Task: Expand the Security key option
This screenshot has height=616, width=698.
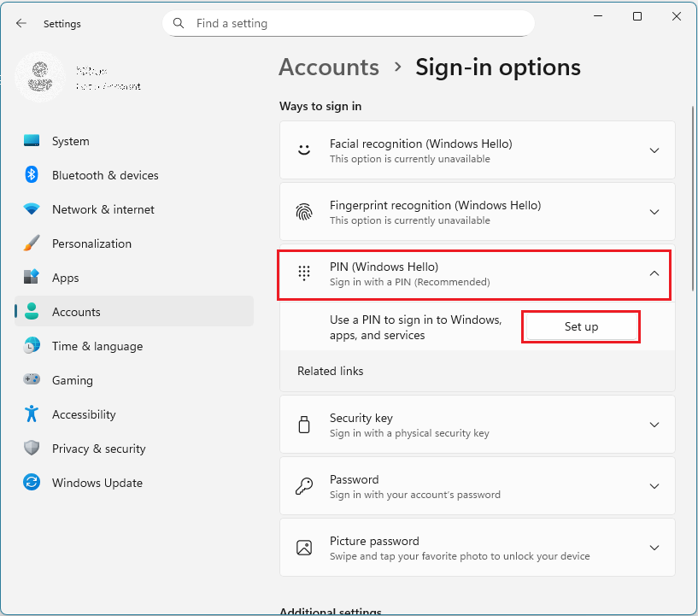Action: pos(654,425)
